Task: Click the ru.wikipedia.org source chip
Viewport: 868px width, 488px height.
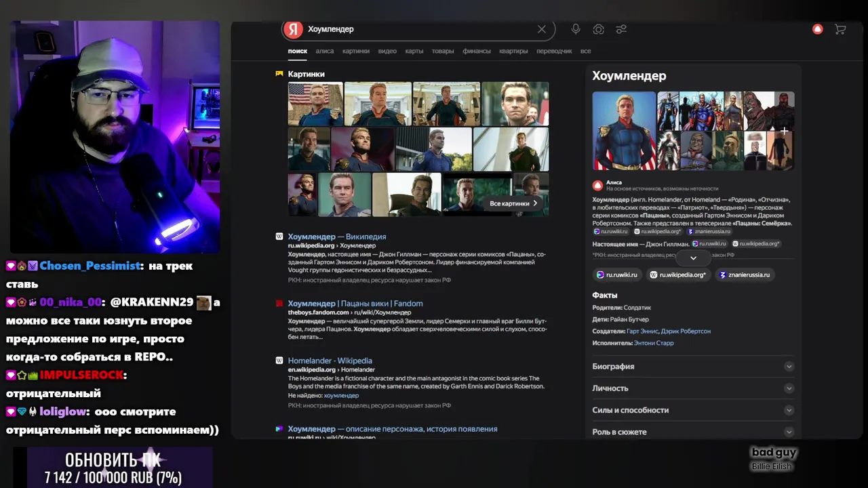Action: click(678, 274)
